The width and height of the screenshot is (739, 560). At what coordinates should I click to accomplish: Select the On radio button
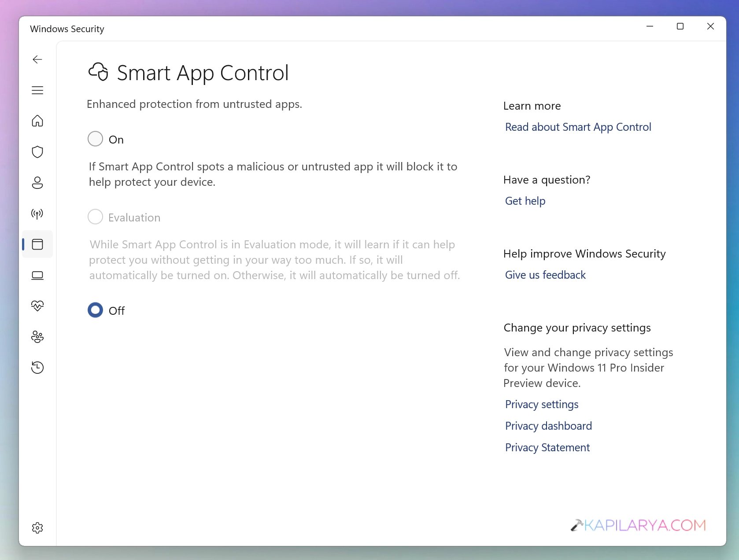[x=95, y=139]
